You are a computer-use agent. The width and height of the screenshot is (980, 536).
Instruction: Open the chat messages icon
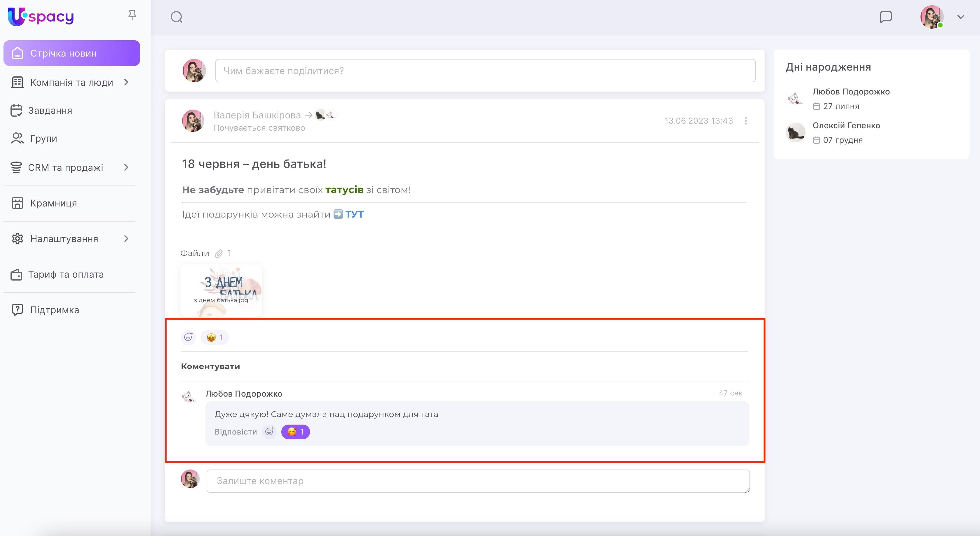[886, 17]
